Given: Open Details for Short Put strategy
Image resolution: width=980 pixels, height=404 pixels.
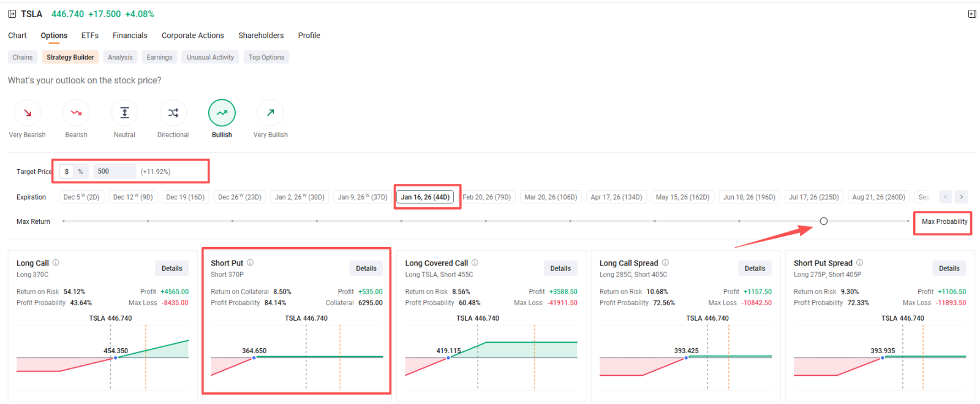Looking at the screenshot, I should pos(366,269).
